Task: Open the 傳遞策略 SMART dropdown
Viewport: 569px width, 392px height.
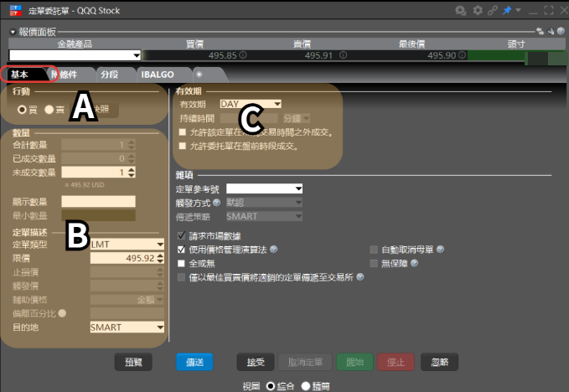Action: pyautogui.click(x=264, y=216)
